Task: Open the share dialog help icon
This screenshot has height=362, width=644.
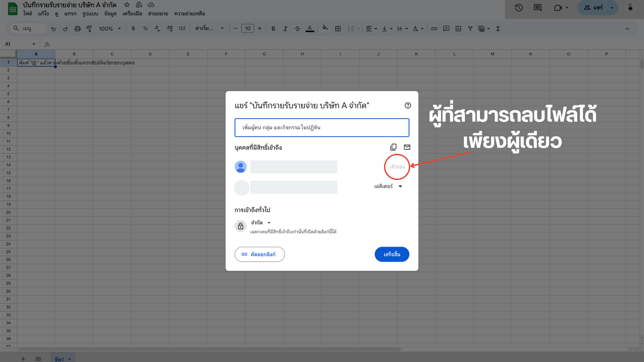Action: [x=408, y=106]
